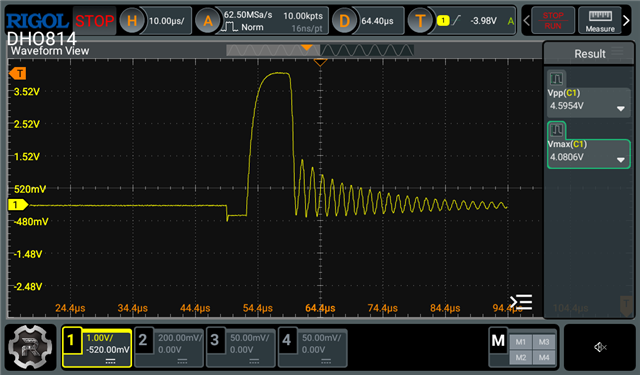This screenshot has height=375, width=640.
Task: Show previous toolbar items with left chevron
Action: [527, 20]
